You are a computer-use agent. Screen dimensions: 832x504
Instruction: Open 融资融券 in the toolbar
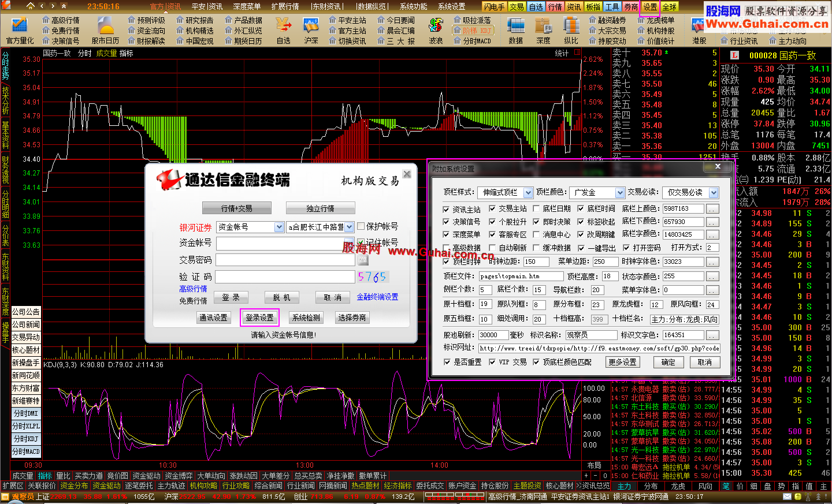(x=608, y=20)
